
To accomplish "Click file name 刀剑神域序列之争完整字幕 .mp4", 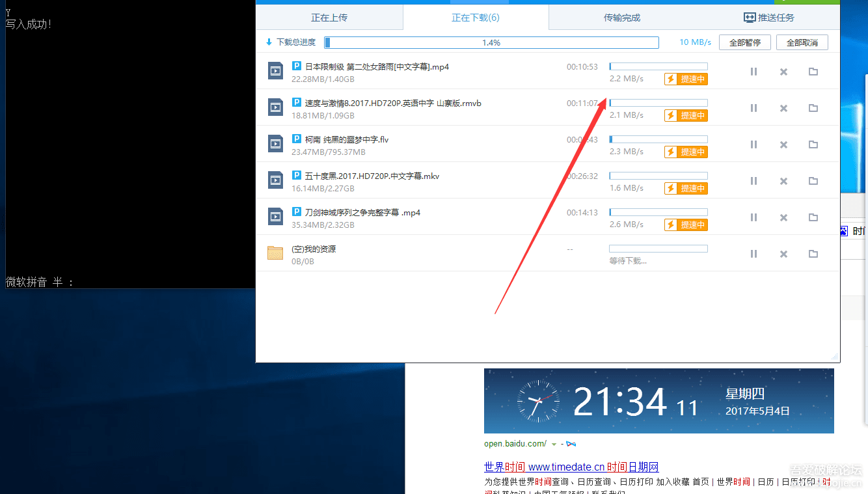I will tap(362, 212).
